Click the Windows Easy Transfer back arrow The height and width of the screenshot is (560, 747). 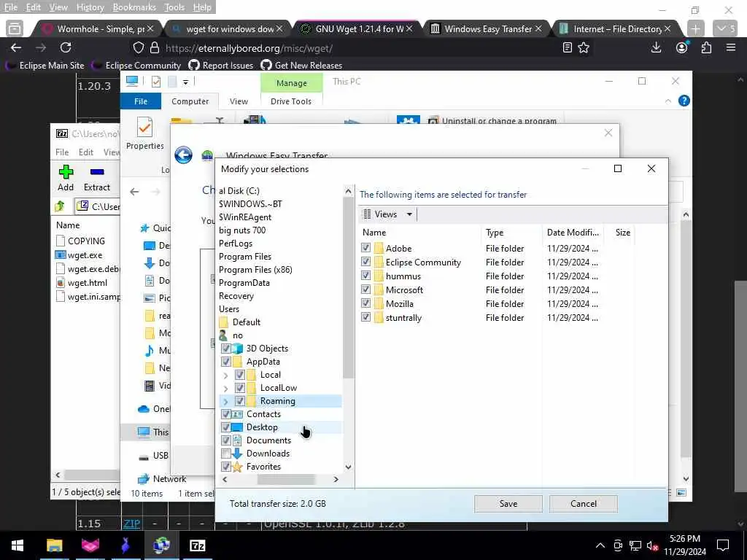coord(183,155)
